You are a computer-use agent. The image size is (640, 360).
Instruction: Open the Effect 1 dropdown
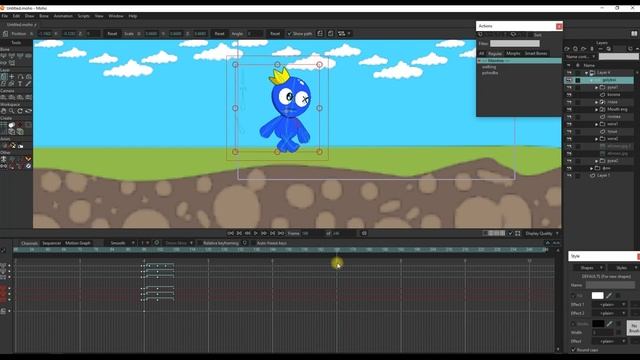[x=609, y=304]
